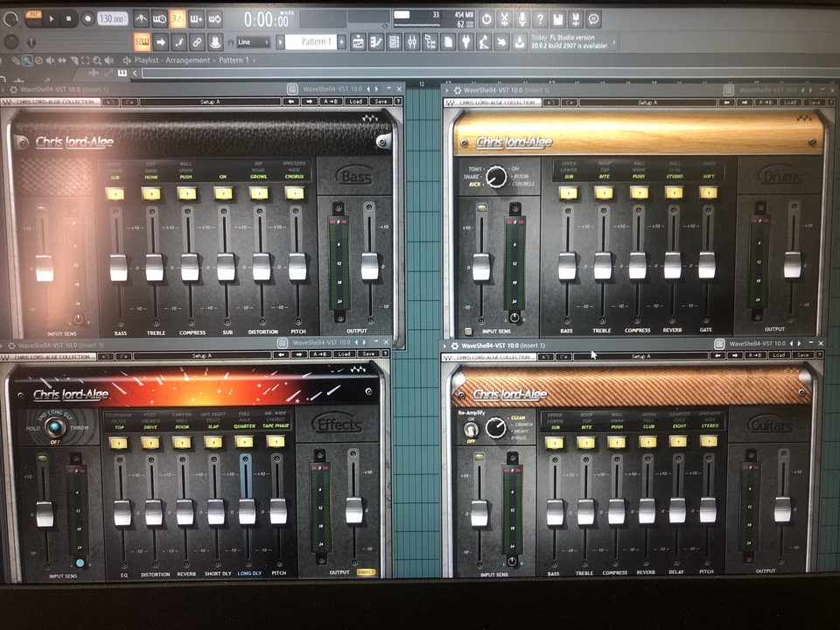Toggle the orange typing keyboard to piano icon
Screen dimensions: 840x630
(142, 42)
